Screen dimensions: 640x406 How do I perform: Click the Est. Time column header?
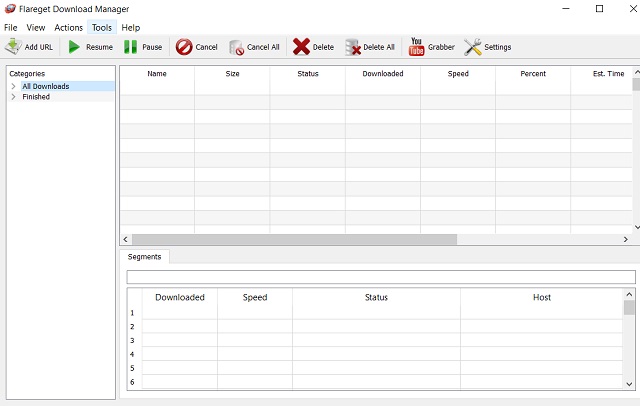click(x=608, y=73)
